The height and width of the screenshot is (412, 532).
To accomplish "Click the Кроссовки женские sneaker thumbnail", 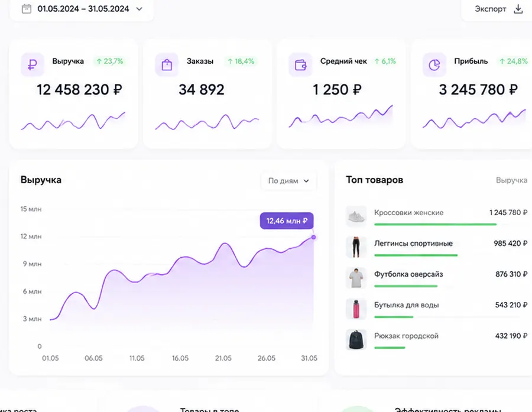I will coord(356,216).
